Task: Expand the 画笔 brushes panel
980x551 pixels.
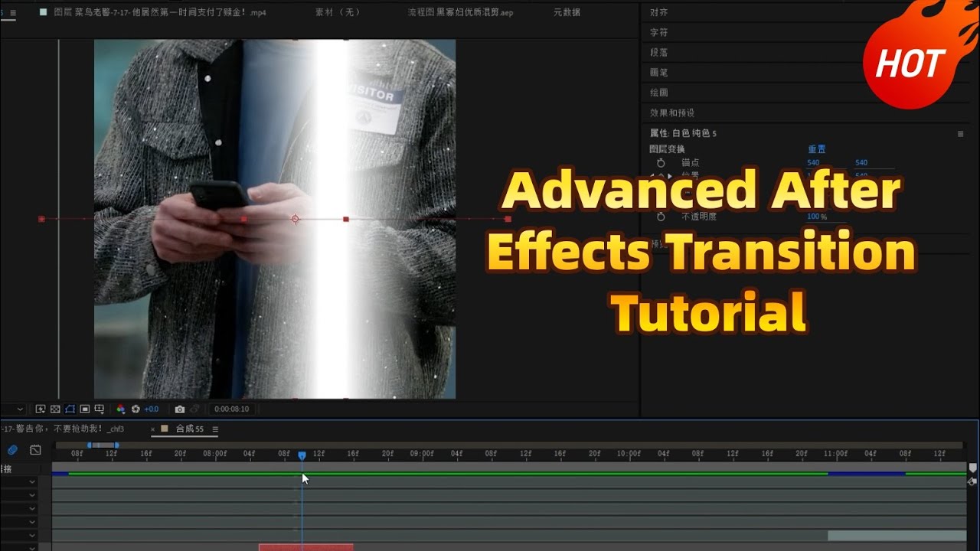Action: pos(658,72)
